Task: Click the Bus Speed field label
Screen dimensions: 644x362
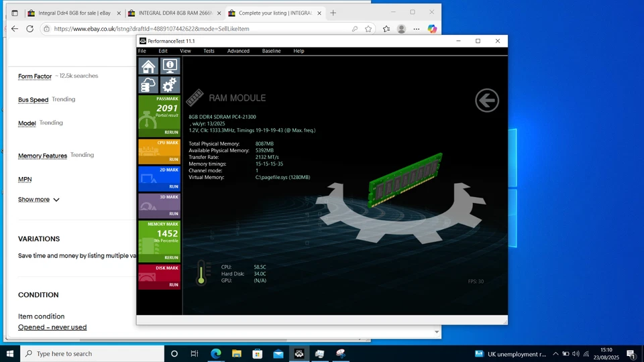Action: click(34, 100)
